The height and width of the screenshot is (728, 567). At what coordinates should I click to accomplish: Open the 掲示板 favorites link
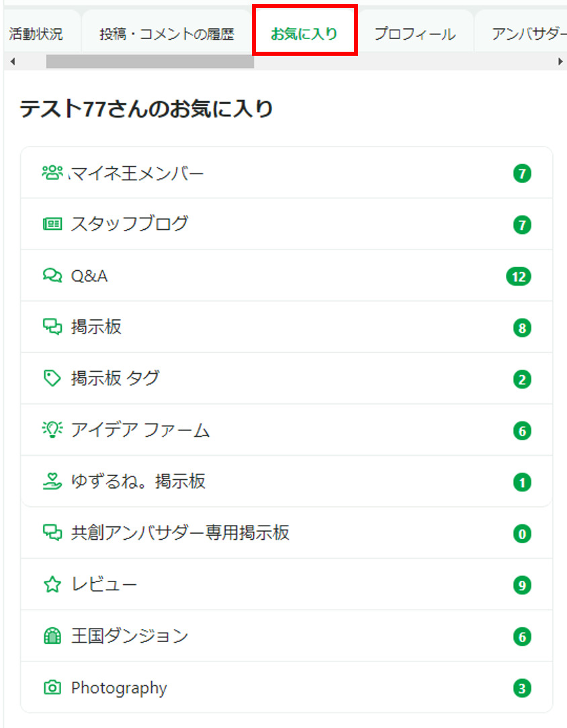[x=96, y=327]
